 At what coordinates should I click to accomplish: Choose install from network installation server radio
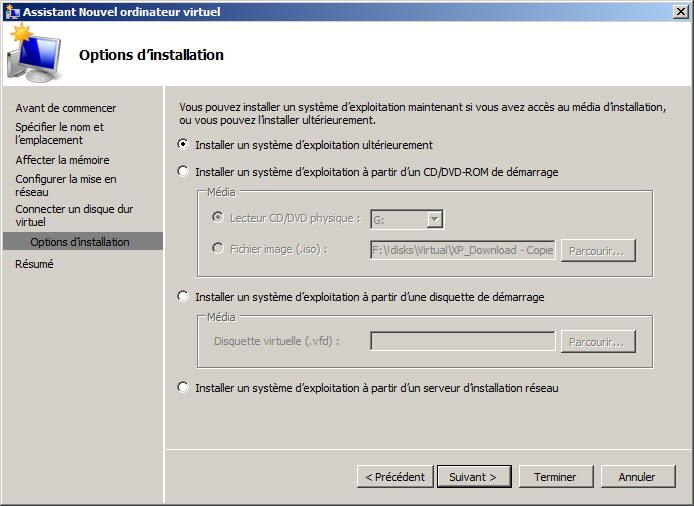click(x=183, y=387)
